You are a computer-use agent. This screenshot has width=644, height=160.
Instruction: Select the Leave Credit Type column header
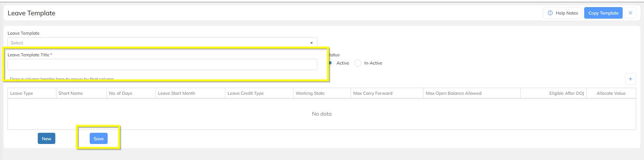[x=246, y=93]
